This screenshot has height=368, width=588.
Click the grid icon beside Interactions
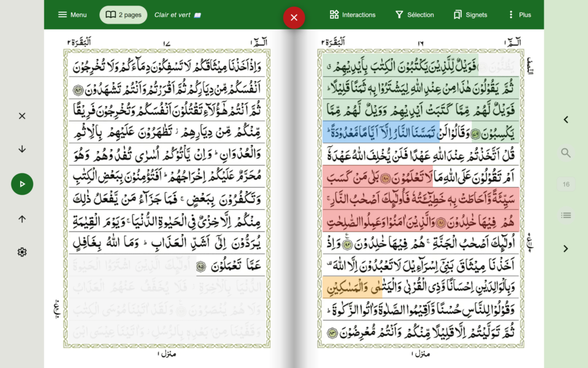pyautogui.click(x=334, y=14)
